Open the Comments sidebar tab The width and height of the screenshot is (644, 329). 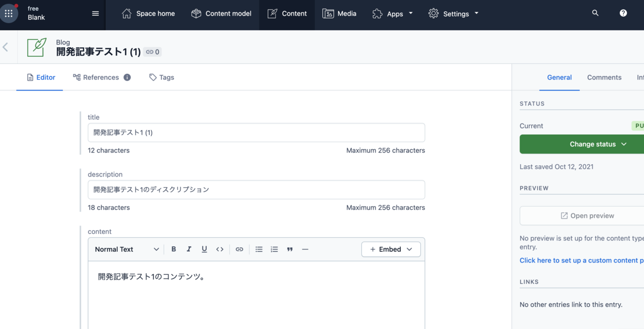coord(604,77)
